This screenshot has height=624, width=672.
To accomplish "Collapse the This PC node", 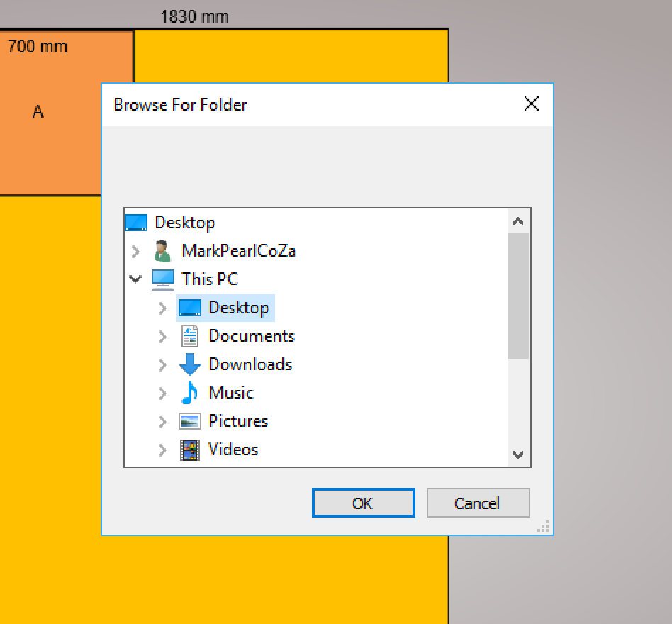I will (135, 279).
